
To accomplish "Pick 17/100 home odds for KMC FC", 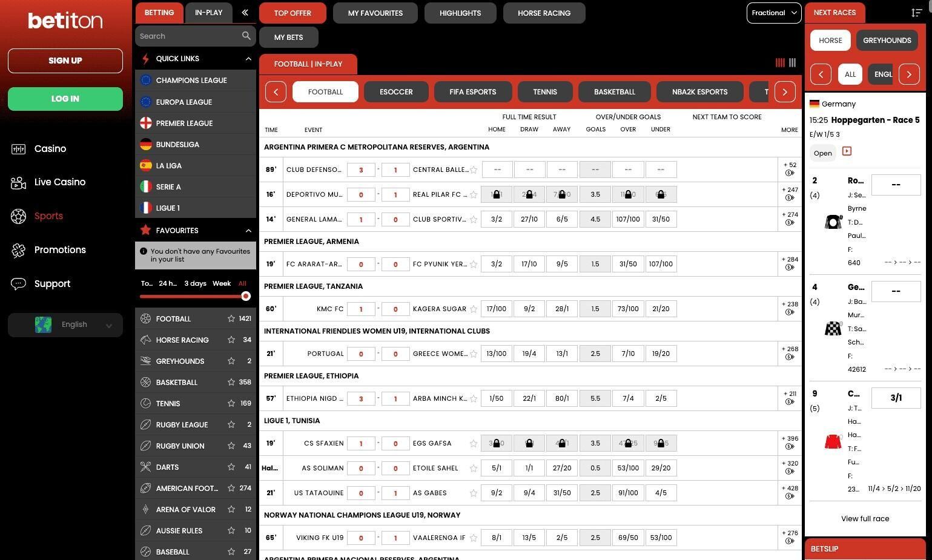I will [x=497, y=309].
